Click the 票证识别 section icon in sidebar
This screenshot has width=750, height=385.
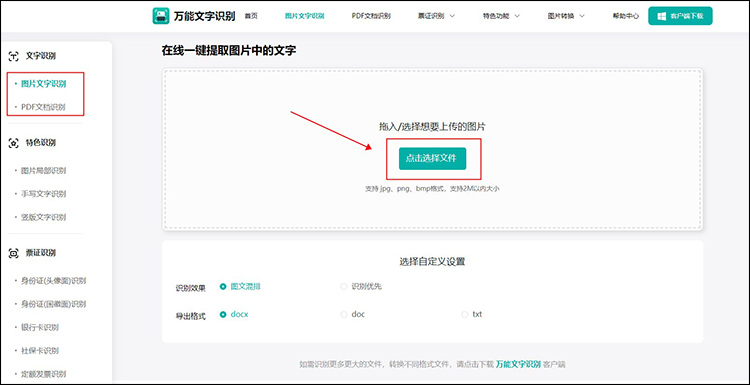pyautogui.click(x=14, y=253)
